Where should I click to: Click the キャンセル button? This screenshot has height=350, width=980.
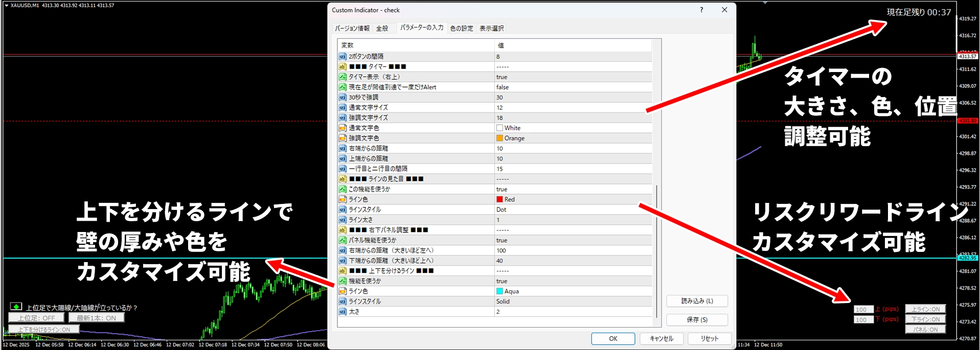661,339
